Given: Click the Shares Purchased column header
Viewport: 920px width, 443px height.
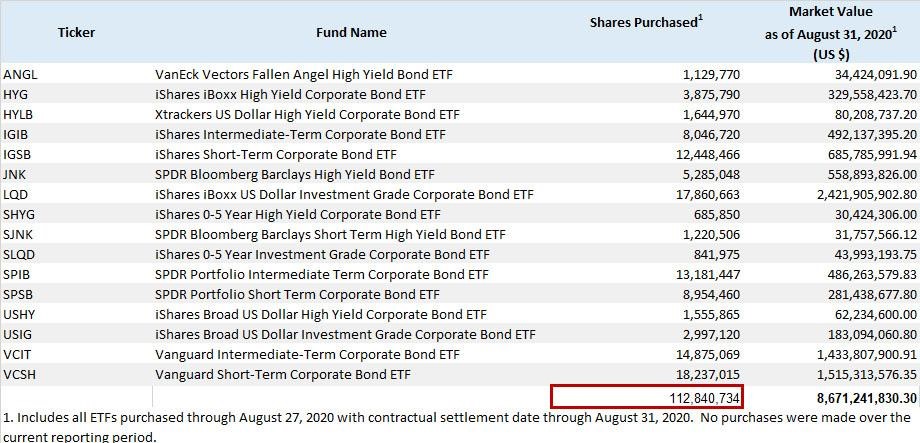Looking at the screenshot, I should [x=646, y=22].
